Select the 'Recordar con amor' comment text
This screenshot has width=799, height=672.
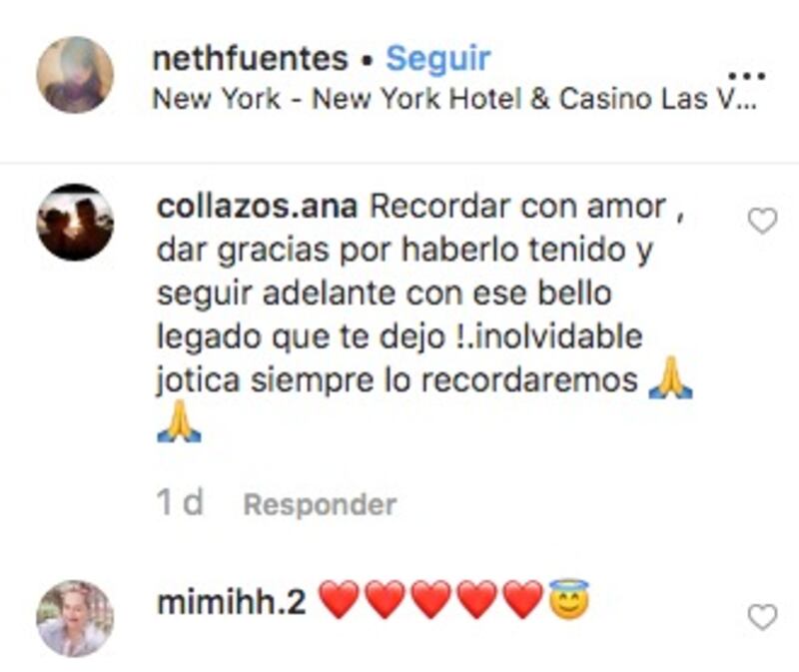(x=517, y=208)
